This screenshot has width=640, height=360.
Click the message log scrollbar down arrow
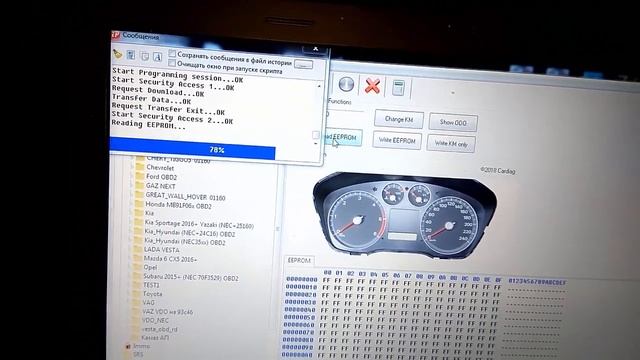(316, 144)
